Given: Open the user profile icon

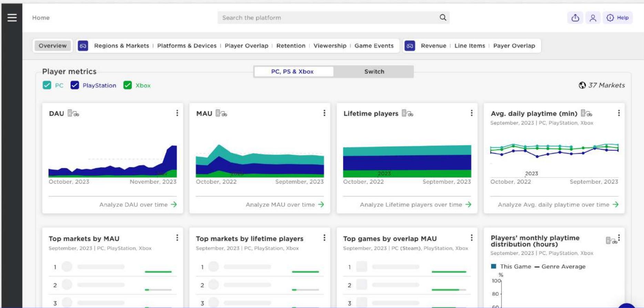Looking at the screenshot, I should point(593,18).
